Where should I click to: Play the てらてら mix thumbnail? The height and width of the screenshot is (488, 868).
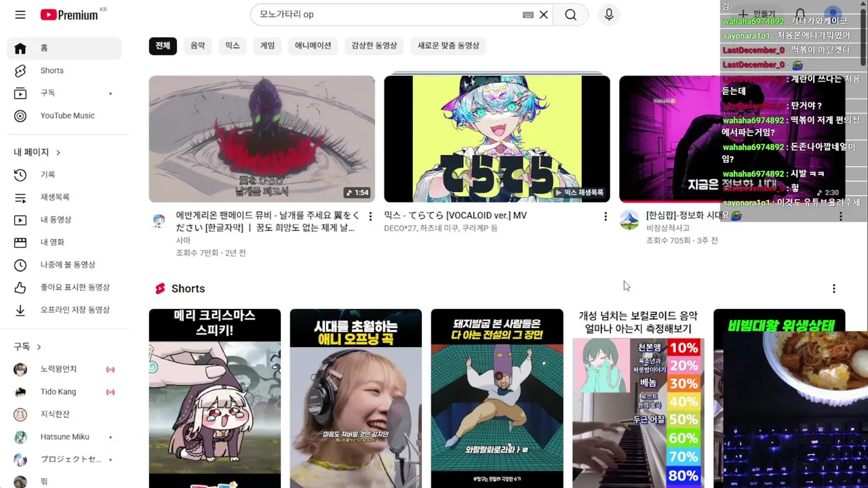[497, 139]
